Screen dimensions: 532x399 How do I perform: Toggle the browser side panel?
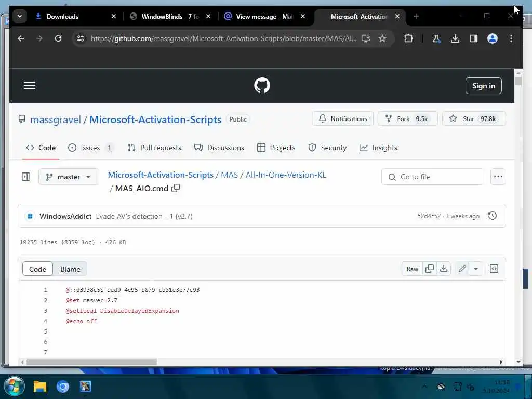tap(474, 38)
